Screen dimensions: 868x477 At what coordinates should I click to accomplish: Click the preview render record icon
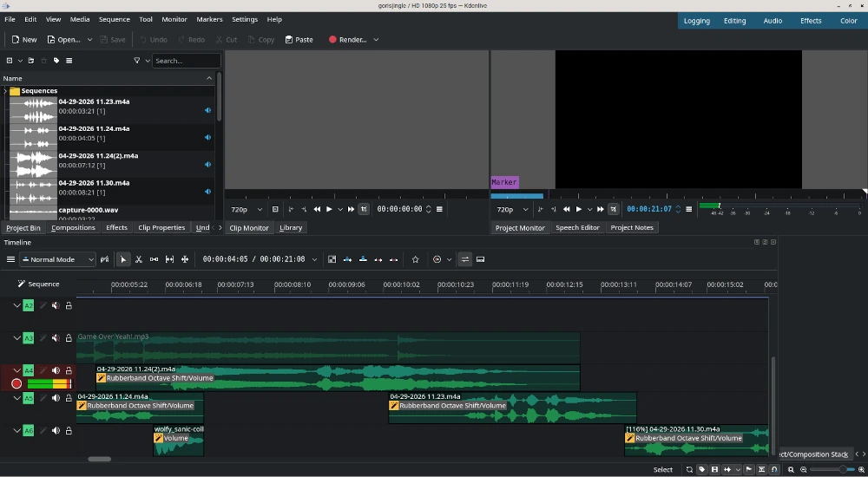click(x=437, y=259)
